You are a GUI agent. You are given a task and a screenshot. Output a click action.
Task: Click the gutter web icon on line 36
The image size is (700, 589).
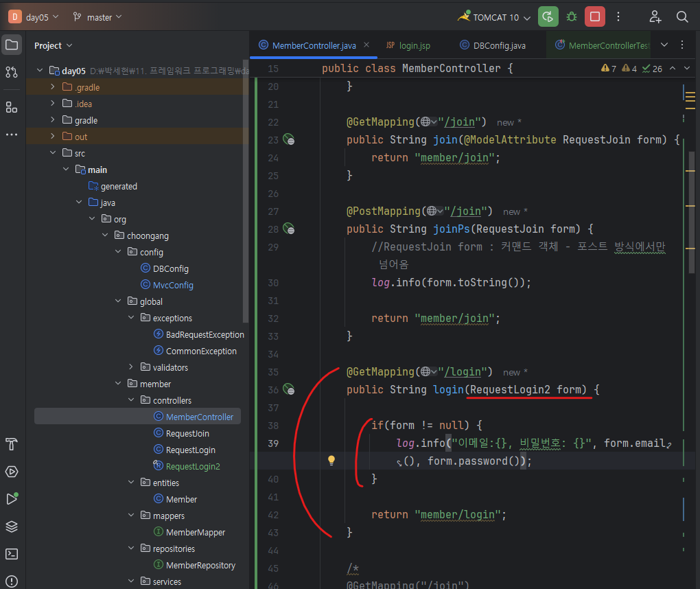[289, 389]
